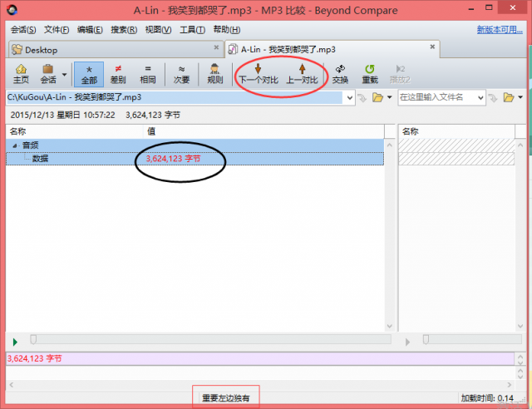This screenshot has width=532, height=409.
Task: Browse for left file with folder icon
Action: (x=377, y=98)
